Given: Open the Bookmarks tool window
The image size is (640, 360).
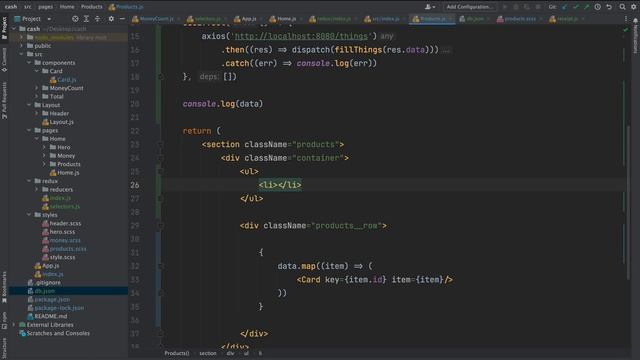Looking at the screenshot, I should tap(4, 287).
